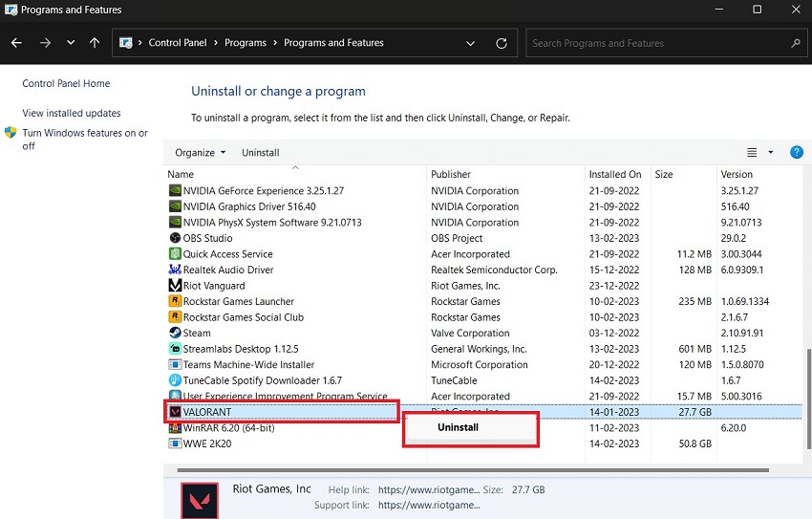Open the recent locations dropdown arrow
The height and width of the screenshot is (519, 812).
[x=71, y=43]
